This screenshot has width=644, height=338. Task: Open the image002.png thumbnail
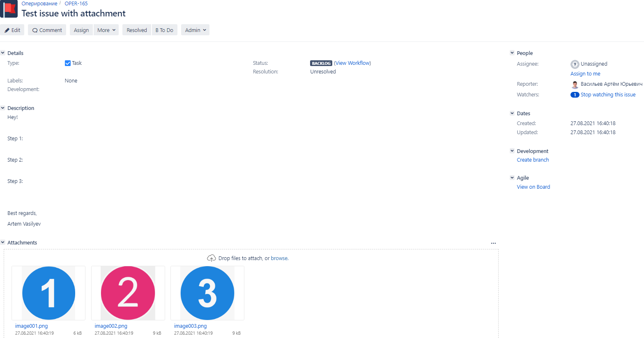point(128,293)
